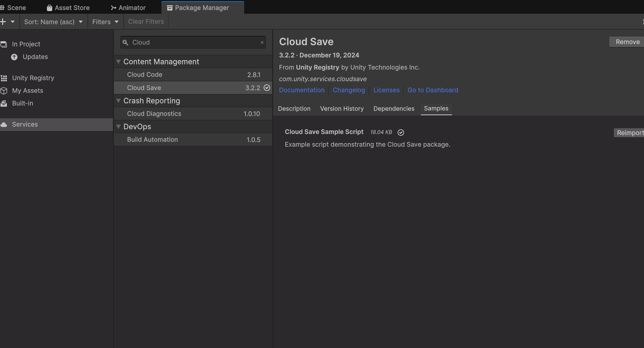This screenshot has width=644, height=348.
Task: Click the My Assets cube icon
Action: (4, 91)
